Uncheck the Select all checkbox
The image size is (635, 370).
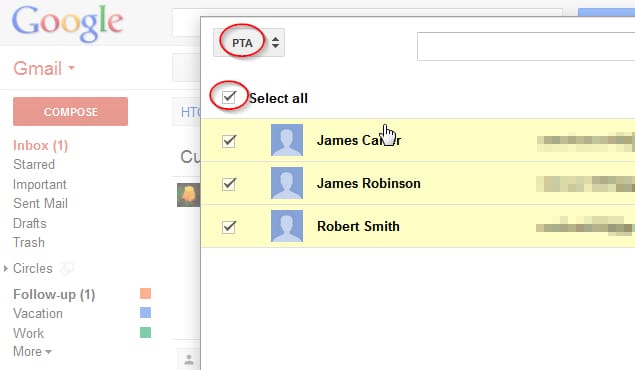229,97
